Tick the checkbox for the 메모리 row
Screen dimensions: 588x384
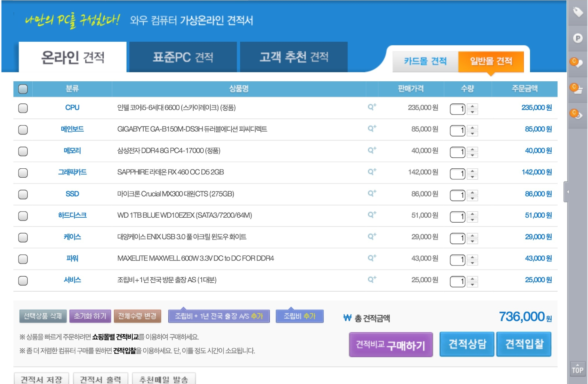(23, 151)
